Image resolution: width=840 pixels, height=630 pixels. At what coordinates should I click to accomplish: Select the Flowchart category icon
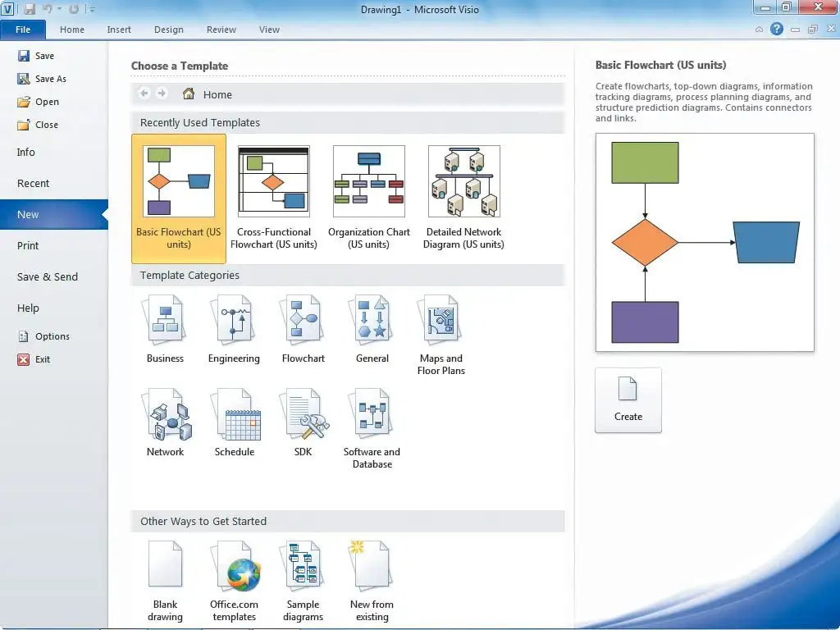coord(303,329)
